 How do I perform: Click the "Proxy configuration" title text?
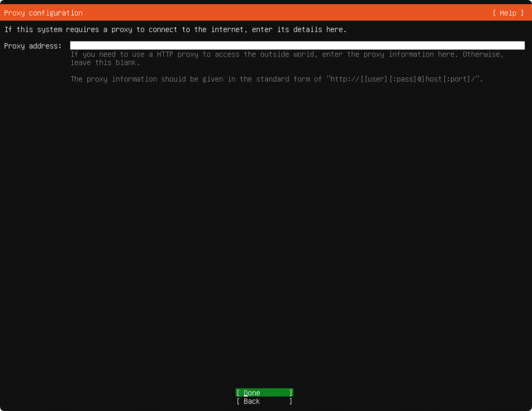tap(44, 13)
